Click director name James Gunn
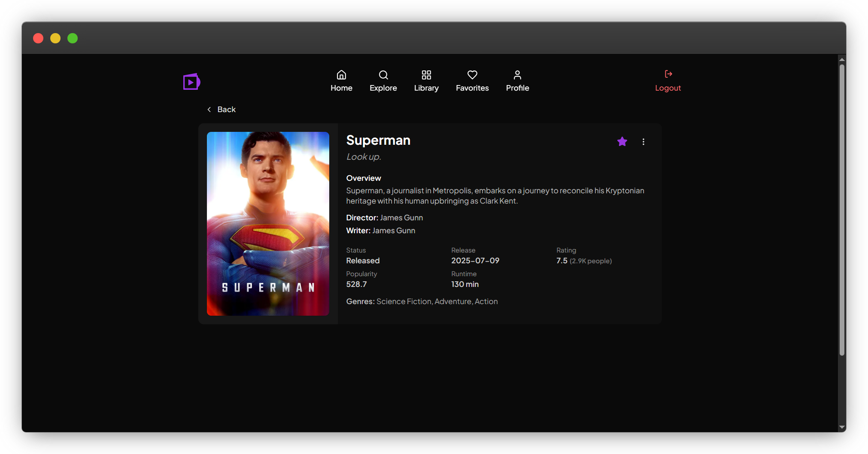Image resolution: width=868 pixels, height=454 pixels. coord(401,218)
